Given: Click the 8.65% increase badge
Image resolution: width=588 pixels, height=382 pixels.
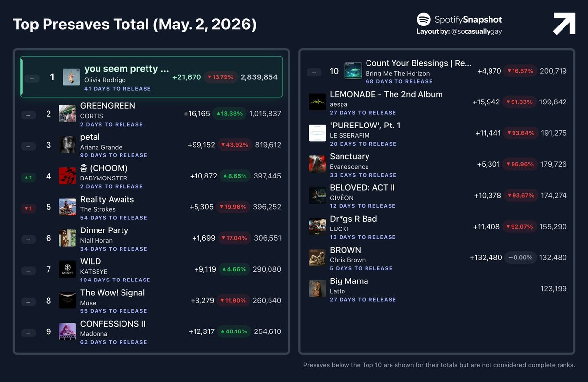Looking at the screenshot, I should 236,176.
